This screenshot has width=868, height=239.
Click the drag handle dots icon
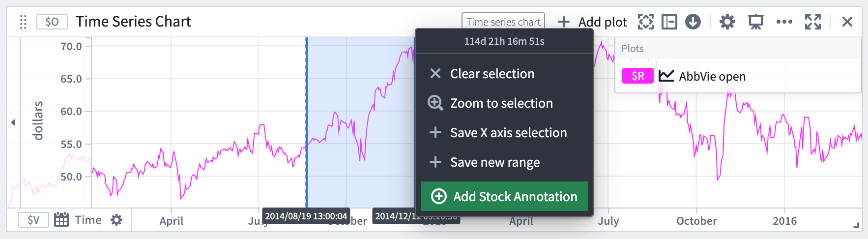tap(23, 22)
